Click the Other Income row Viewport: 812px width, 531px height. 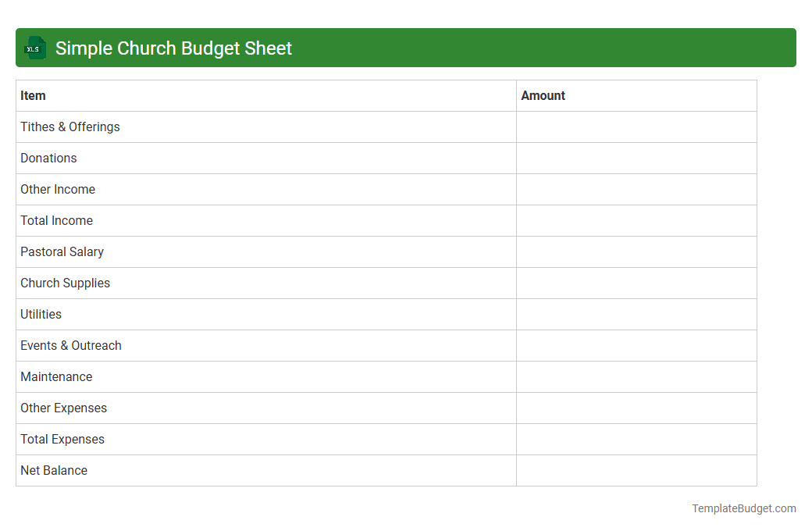(x=58, y=189)
